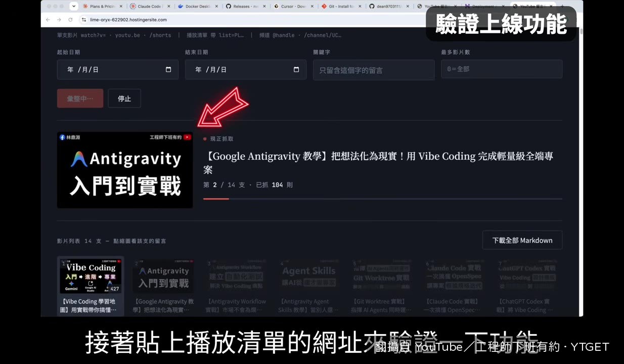Click the 影片列表 14 支 heading text
Viewport: 624px width, 364px height.
click(79, 241)
